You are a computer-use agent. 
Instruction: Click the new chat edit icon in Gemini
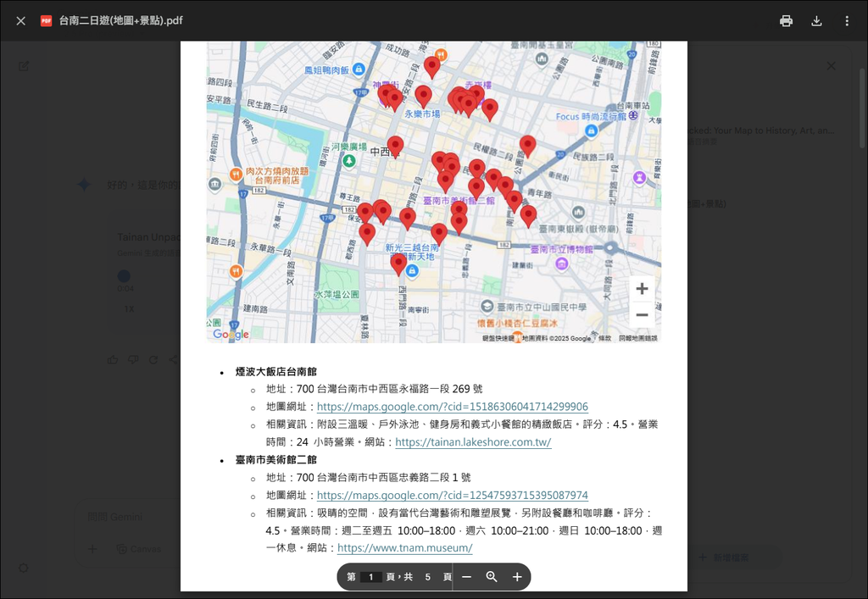tap(23, 66)
